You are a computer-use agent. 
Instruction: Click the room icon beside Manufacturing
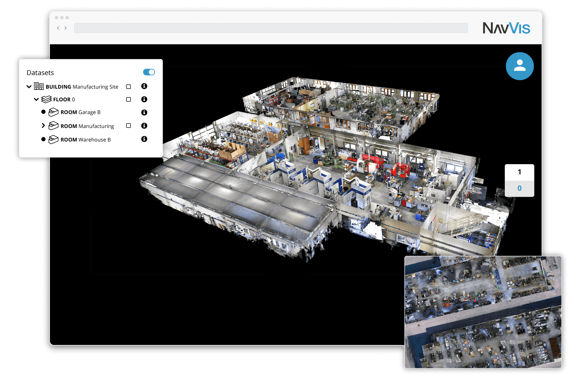54,126
